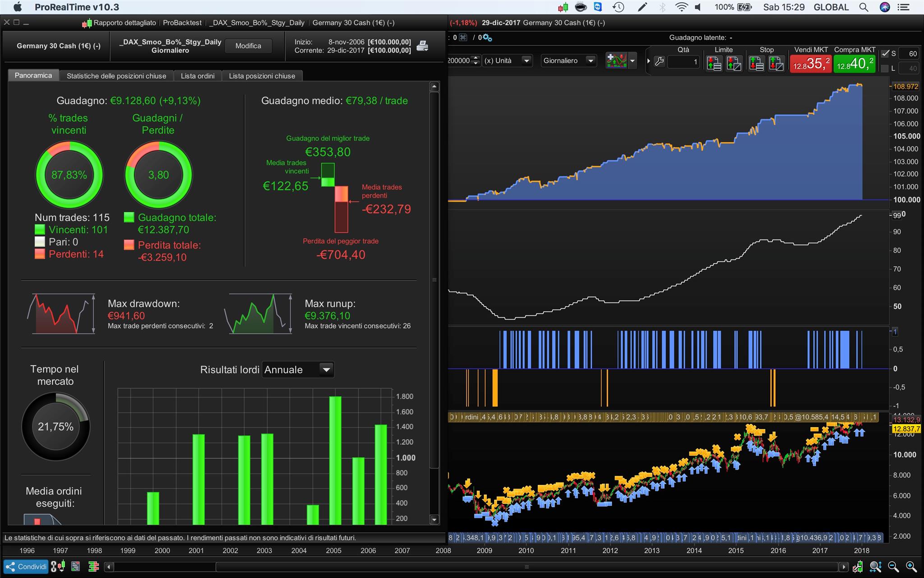Open the trading settings wrench icon
924x578 pixels.
(x=659, y=61)
